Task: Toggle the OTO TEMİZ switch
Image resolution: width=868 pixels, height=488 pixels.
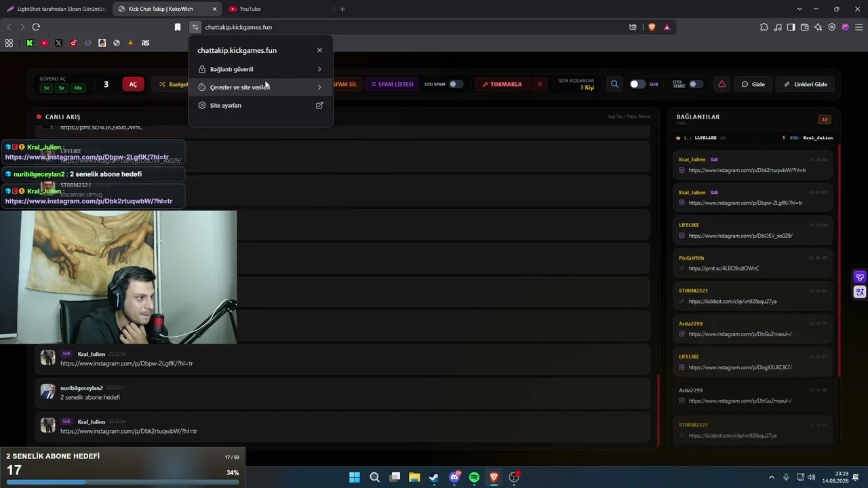Action: 696,84
